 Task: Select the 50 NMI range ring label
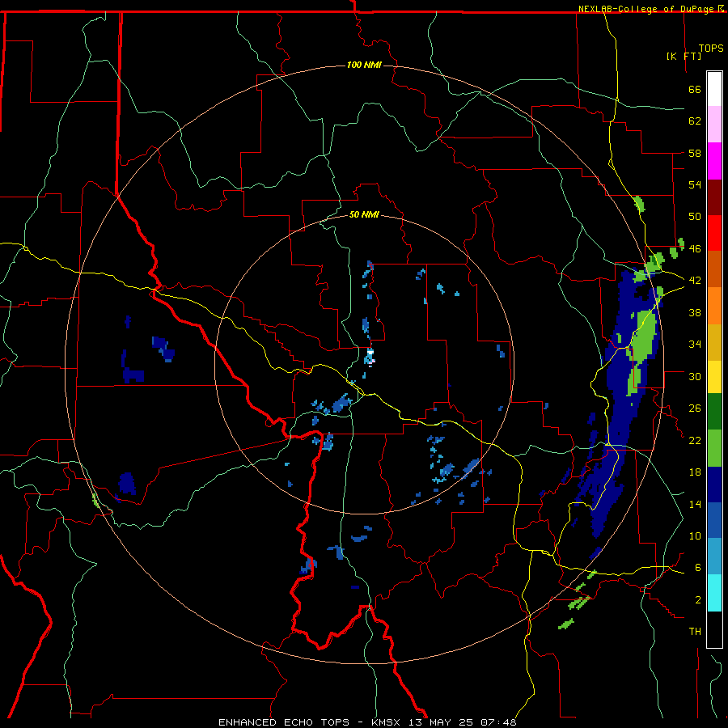pos(364,214)
